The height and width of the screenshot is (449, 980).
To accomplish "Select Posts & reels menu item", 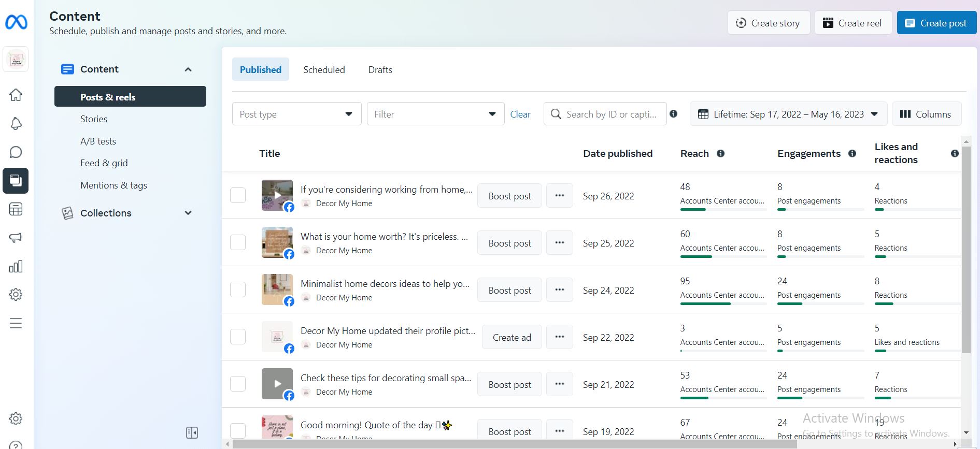I will 130,97.
